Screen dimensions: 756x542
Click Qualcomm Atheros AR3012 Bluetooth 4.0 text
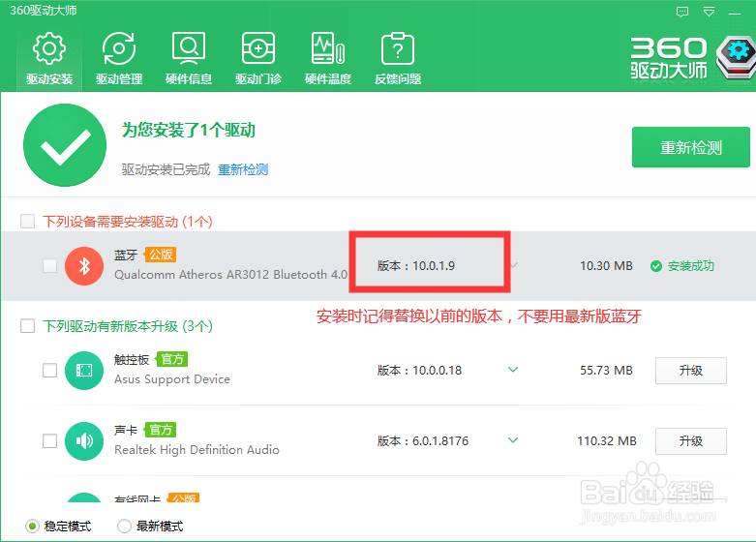[x=230, y=274]
